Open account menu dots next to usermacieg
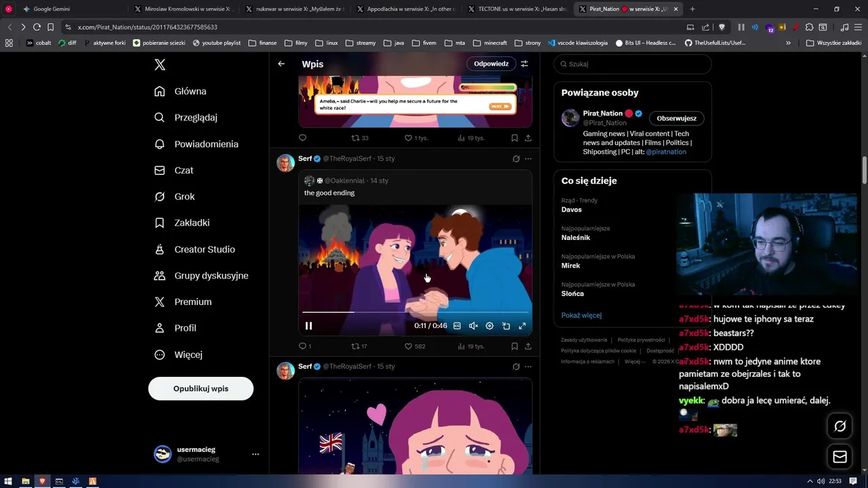This screenshot has width=868, height=488. (256, 454)
